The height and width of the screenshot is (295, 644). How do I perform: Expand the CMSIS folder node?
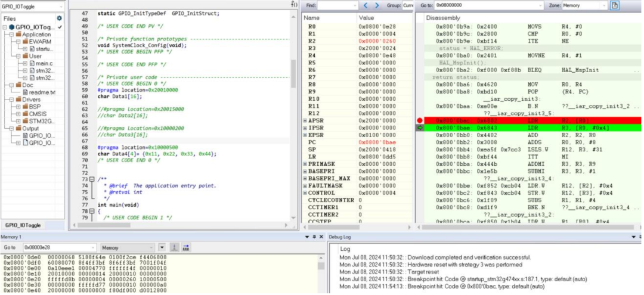pyautogui.click(x=18, y=114)
